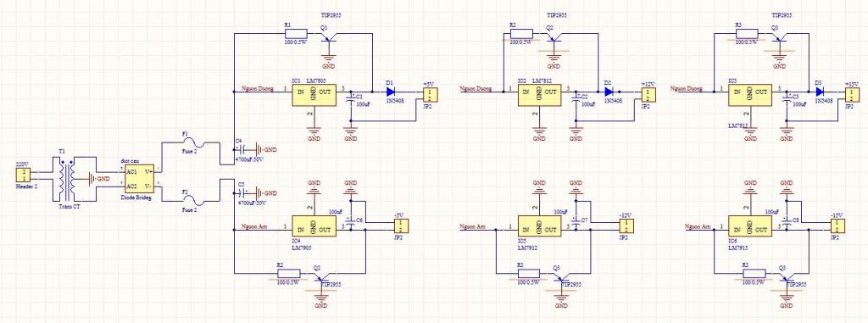Select the D1 1N5408 diode
This screenshot has height=323, width=868.
click(x=390, y=92)
